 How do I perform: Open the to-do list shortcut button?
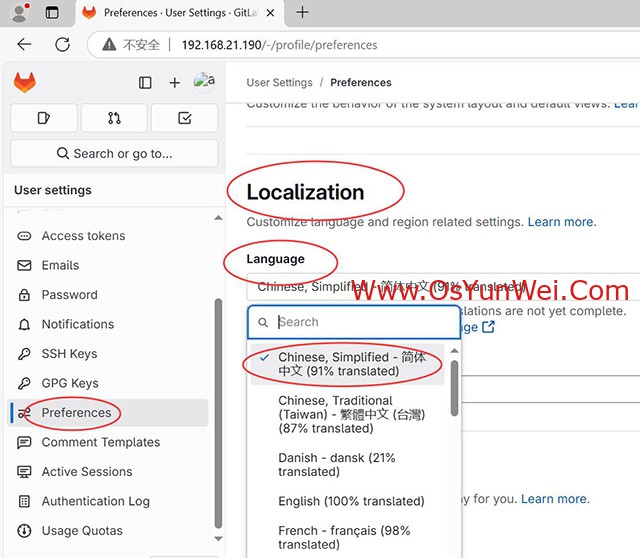tap(184, 118)
